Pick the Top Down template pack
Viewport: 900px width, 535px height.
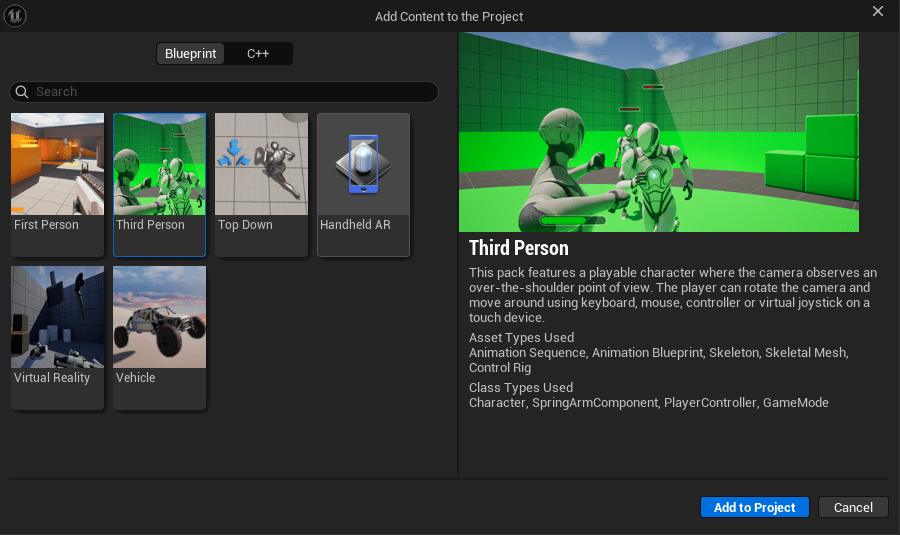point(261,164)
